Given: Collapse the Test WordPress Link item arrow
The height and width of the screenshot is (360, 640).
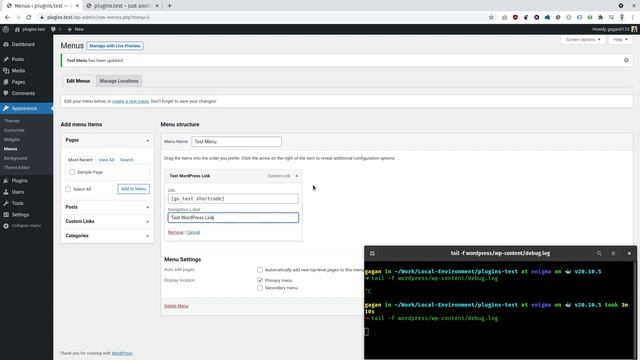Looking at the screenshot, I should (297, 176).
